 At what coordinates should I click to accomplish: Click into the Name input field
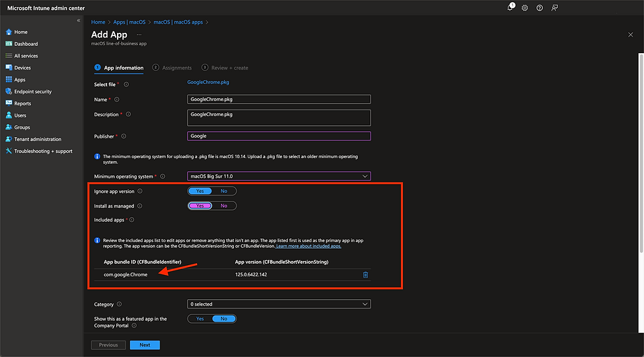pyautogui.click(x=279, y=99)
